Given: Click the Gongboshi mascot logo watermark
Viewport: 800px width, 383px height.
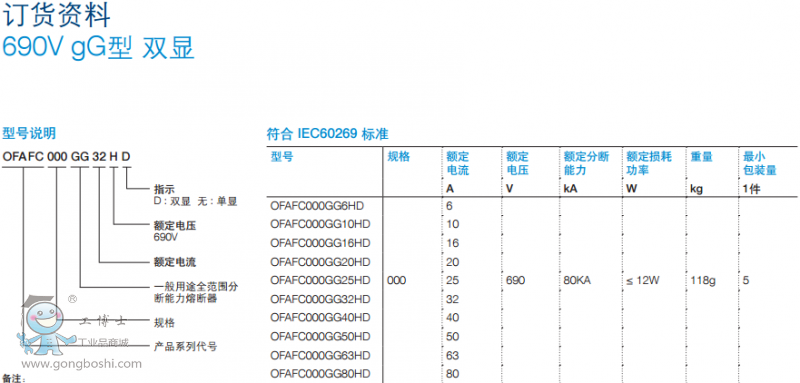Looking at the screenshot, I should coord(44,324).
